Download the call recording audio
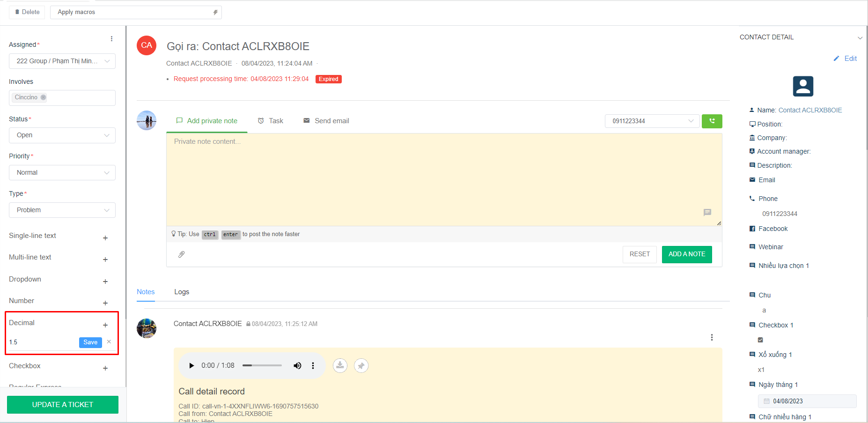 [x=340, y=365]
